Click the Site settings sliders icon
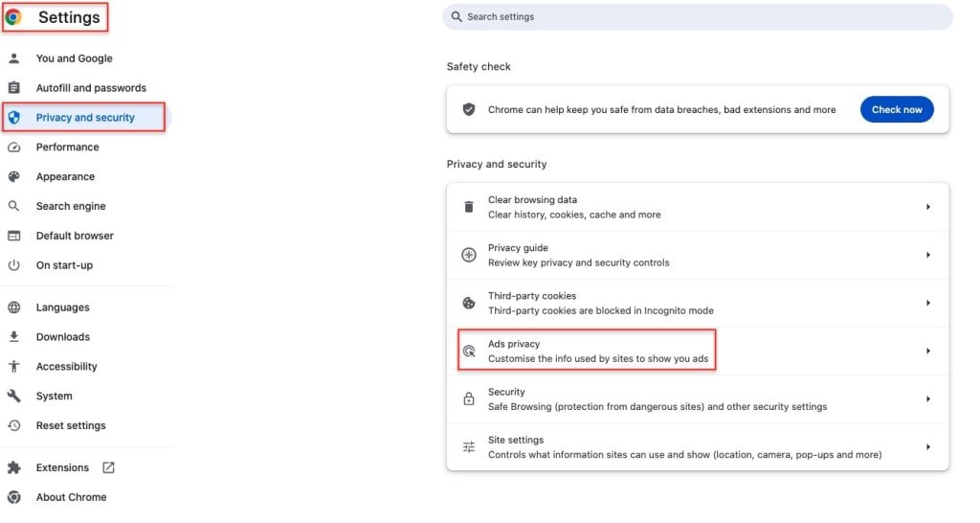 [x=469, y=447]
